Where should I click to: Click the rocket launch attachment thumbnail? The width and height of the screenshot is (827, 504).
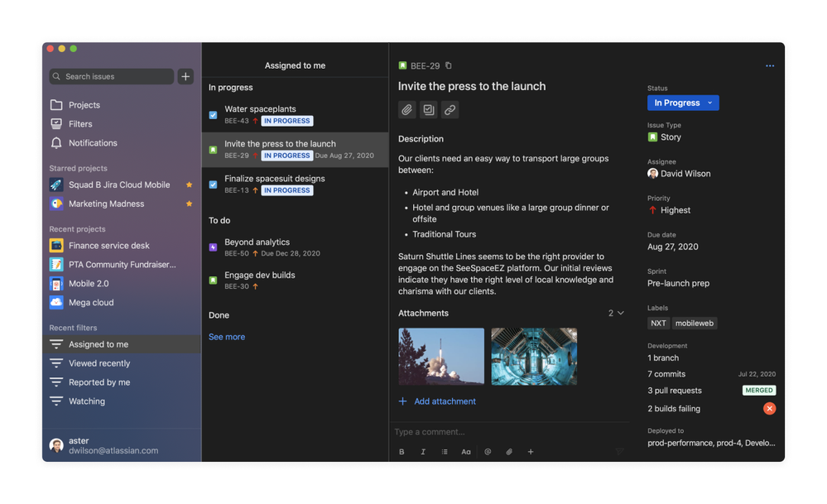[x=440, y=356]
